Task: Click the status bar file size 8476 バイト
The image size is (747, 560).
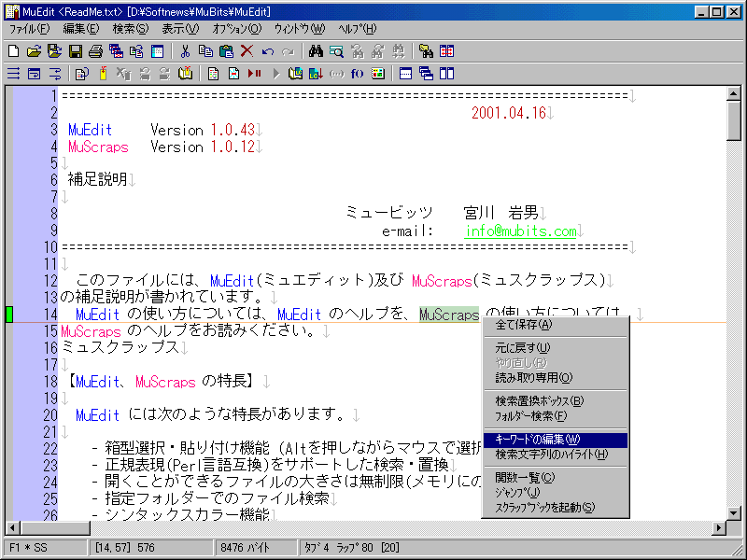Action: pos(245,548)
